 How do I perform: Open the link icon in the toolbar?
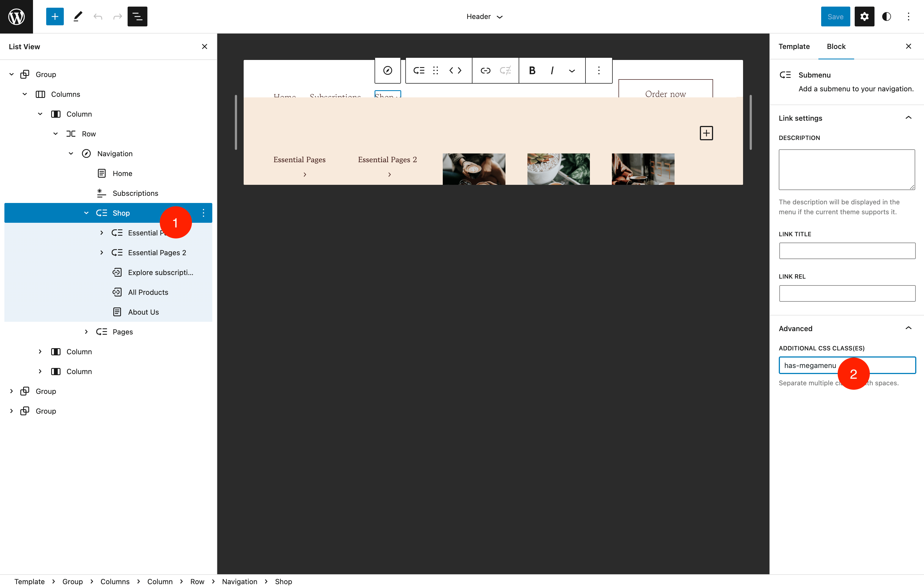click(x=485, y=70)
